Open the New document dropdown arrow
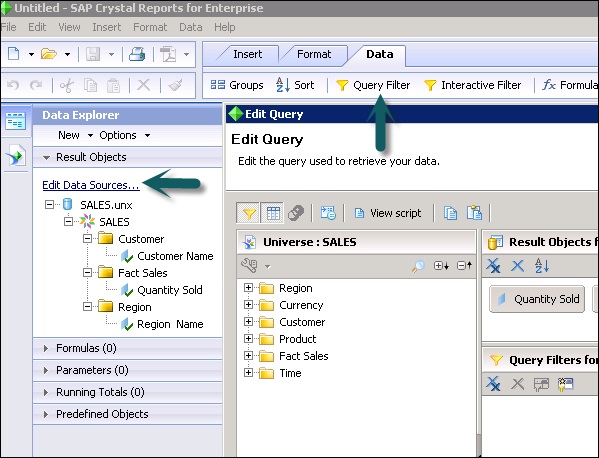This screenshot has height=458, width=599. 31,55
